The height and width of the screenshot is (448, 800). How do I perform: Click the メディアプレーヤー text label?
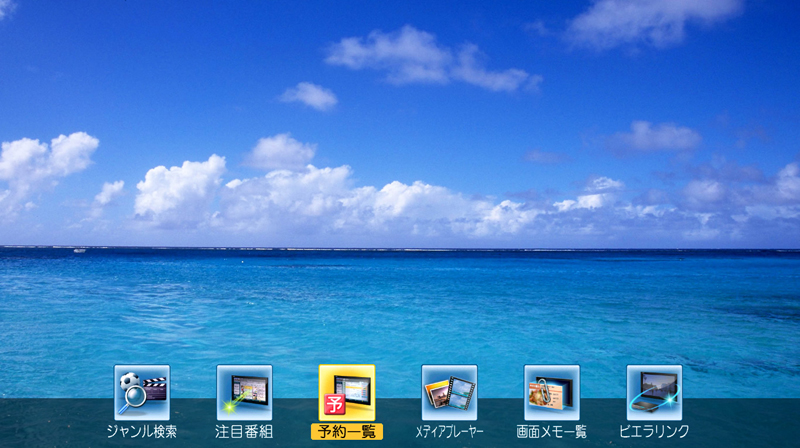449,432
